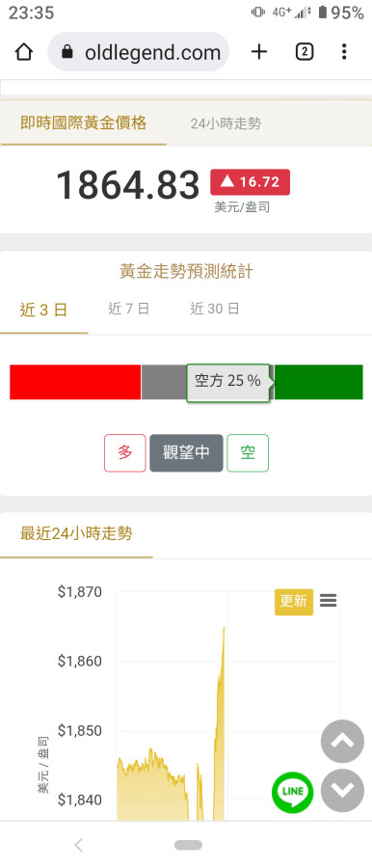The width and height of the screenshot is (372, 868).
Task: Click the red segment of forecast bar
Action: [75, 382]
